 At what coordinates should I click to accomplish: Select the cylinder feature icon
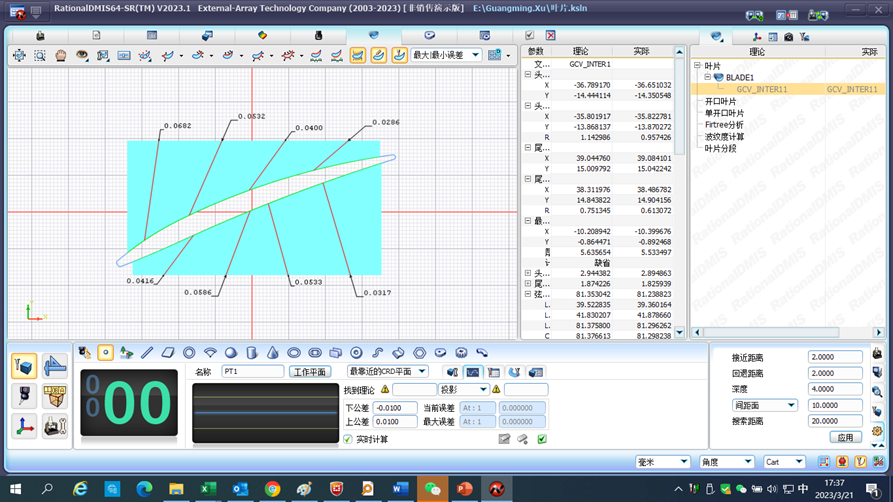(x=252, y=353)
